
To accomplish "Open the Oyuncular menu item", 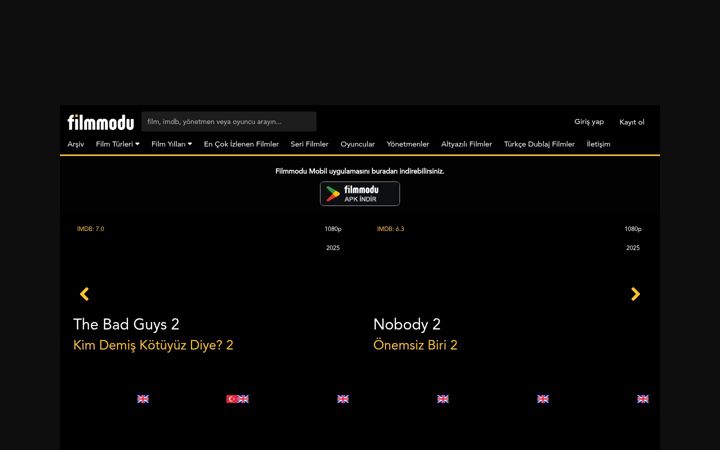I will tap(358, 144).
